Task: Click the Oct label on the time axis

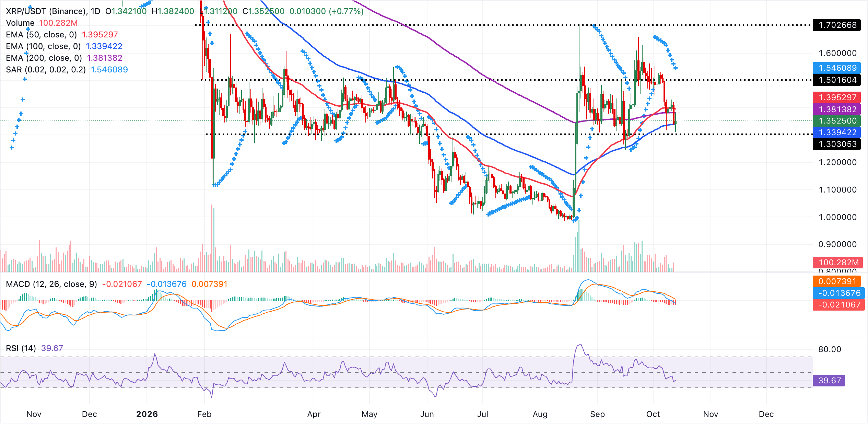Action: pos(653,414)
